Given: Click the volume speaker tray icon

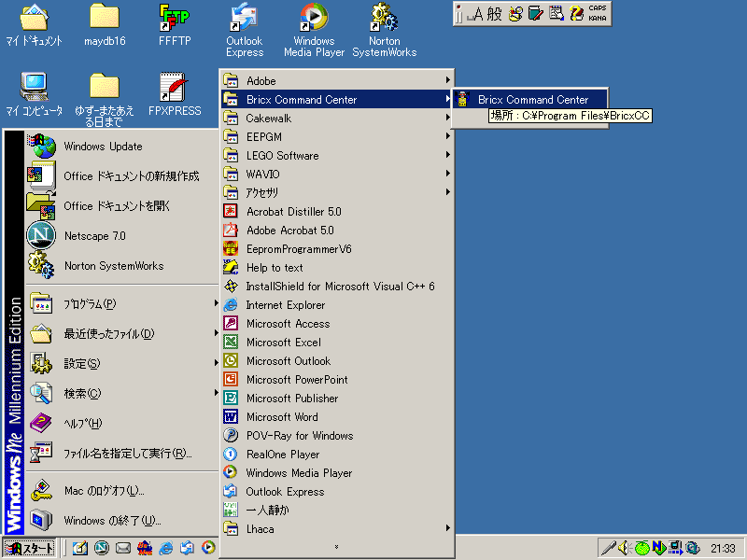Looking at the screenshot, I should [x=625, y=548].
